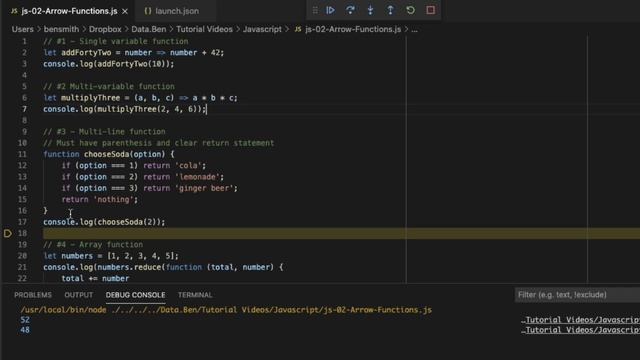Click the breadcrumb ellipsis item
640x360 pixels.
414,29
